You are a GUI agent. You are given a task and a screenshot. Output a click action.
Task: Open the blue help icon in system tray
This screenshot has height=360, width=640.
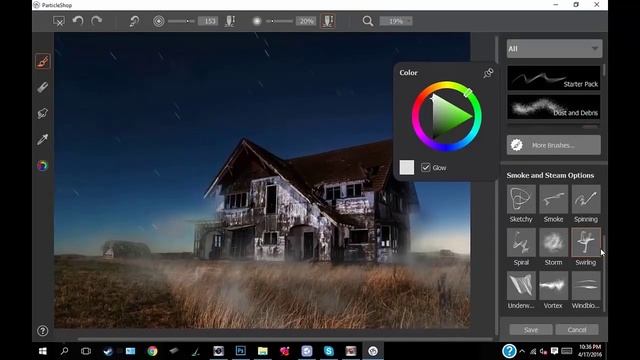click(509, 351)
